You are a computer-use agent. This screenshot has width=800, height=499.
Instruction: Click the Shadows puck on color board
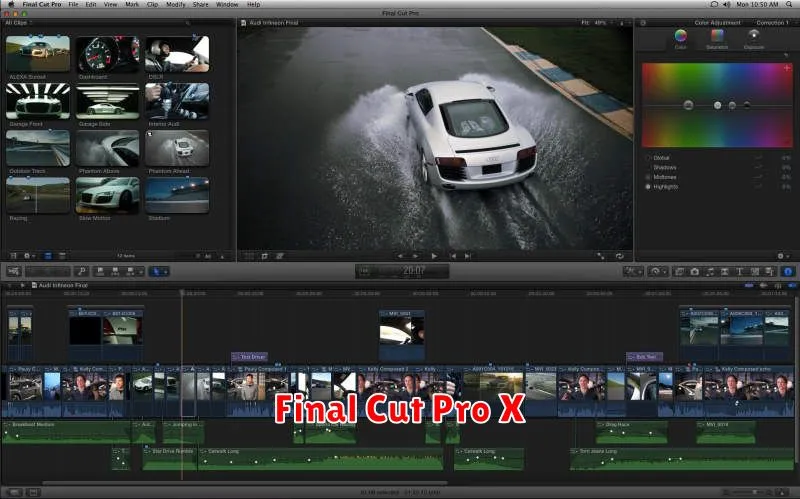click(x=747, y=105)
